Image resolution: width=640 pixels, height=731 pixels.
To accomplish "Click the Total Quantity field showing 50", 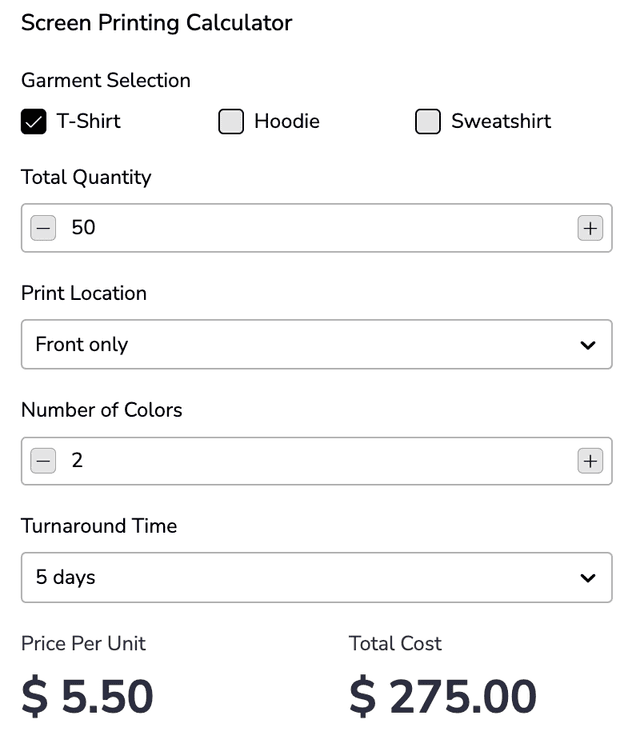I will coord(317,228).
